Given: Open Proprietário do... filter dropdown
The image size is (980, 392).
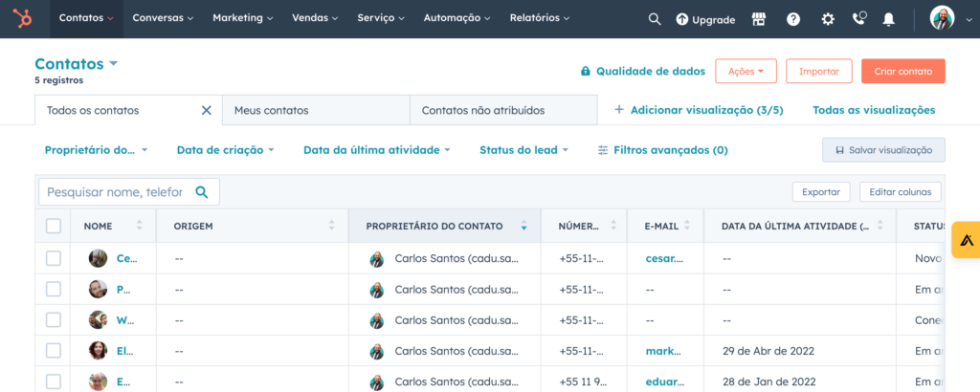Looking at the screenshot, I should pyautogui.click(x=97, y=150).
